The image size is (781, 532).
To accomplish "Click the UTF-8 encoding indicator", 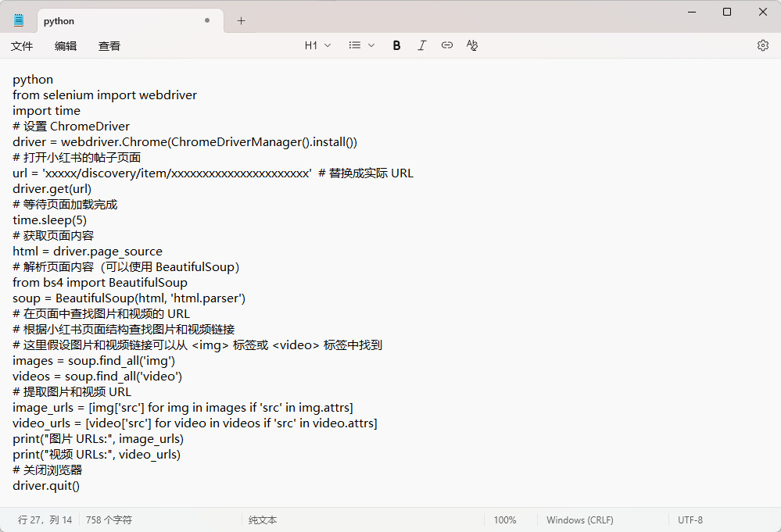I will tap(690, 520).
